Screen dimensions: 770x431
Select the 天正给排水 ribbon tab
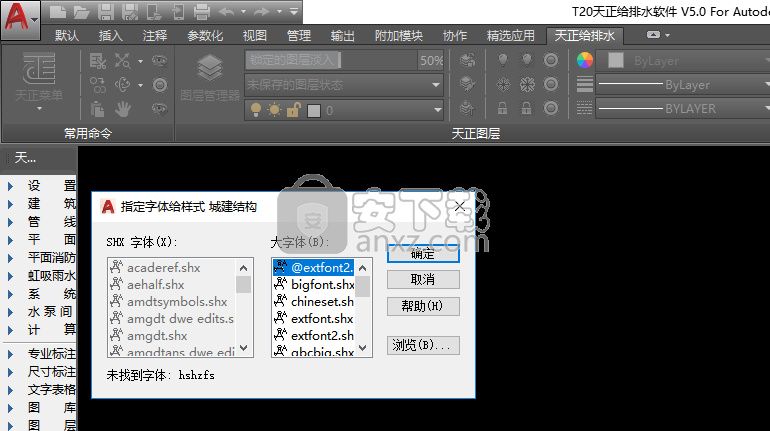click(x=584, y=35)
